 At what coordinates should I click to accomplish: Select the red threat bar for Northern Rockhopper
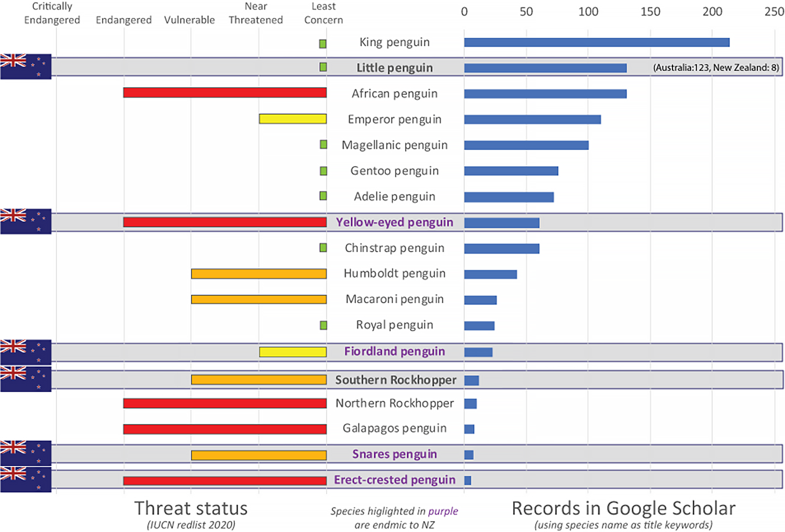[225, 403]
